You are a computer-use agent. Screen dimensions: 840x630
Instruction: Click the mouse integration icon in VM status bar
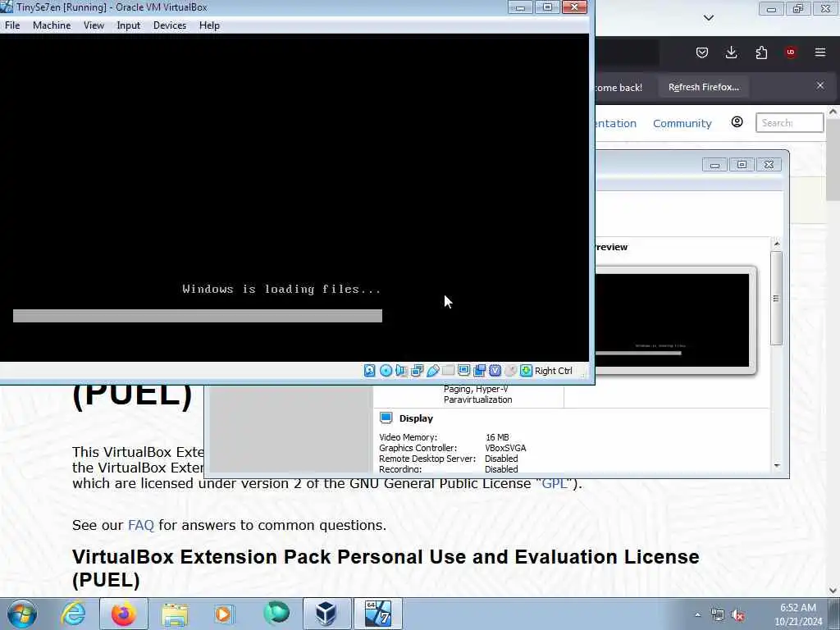511,371
